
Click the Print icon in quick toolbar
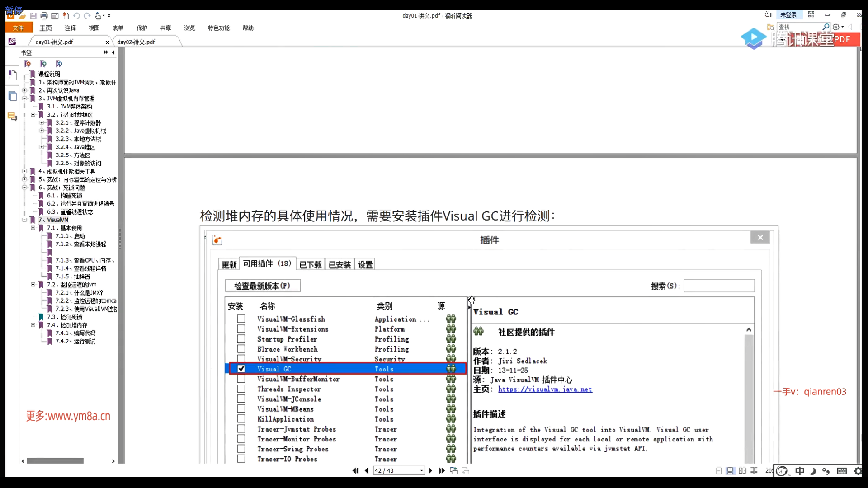click(44, 16)
